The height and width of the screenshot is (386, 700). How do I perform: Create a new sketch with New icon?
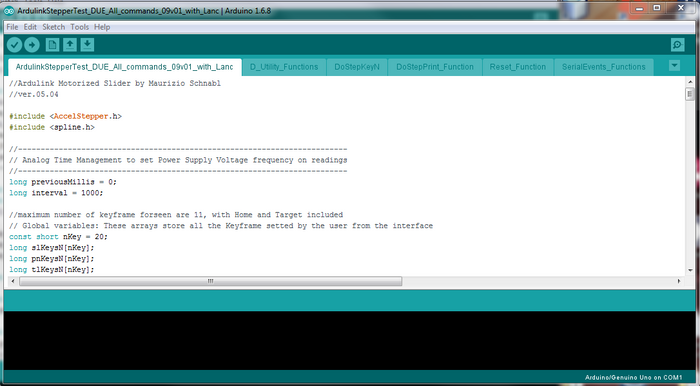(x=52, y=45)
